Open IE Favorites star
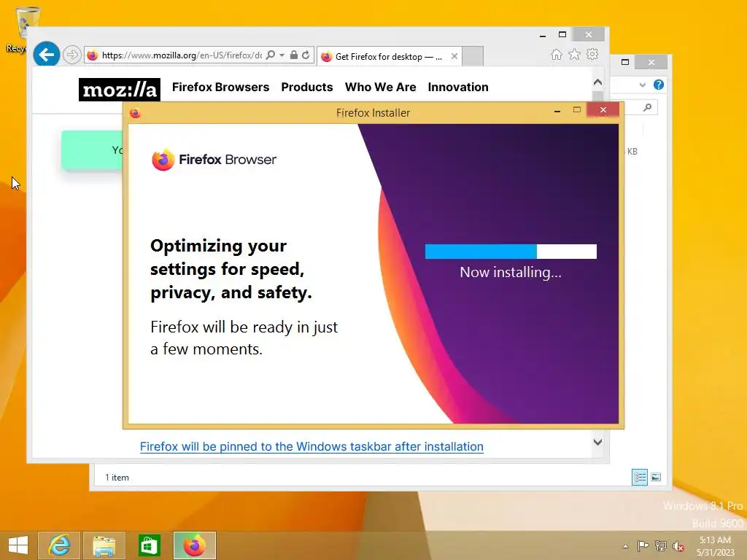Viewport: 747px width, 560px height. (x=575, y=55)
